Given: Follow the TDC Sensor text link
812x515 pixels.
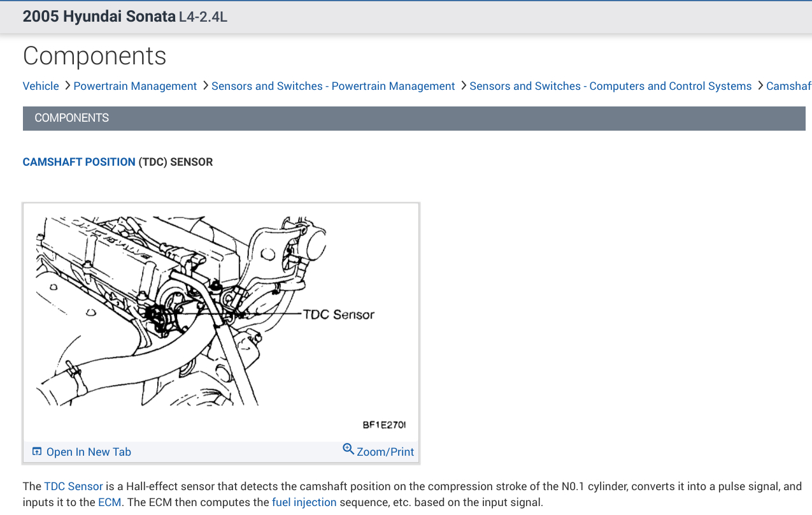Looking at the screenshot, I should (73, 486).
